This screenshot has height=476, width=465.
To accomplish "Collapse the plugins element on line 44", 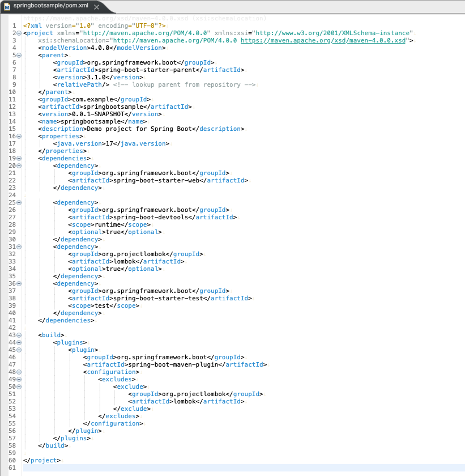I will click(x=20, y=343).
